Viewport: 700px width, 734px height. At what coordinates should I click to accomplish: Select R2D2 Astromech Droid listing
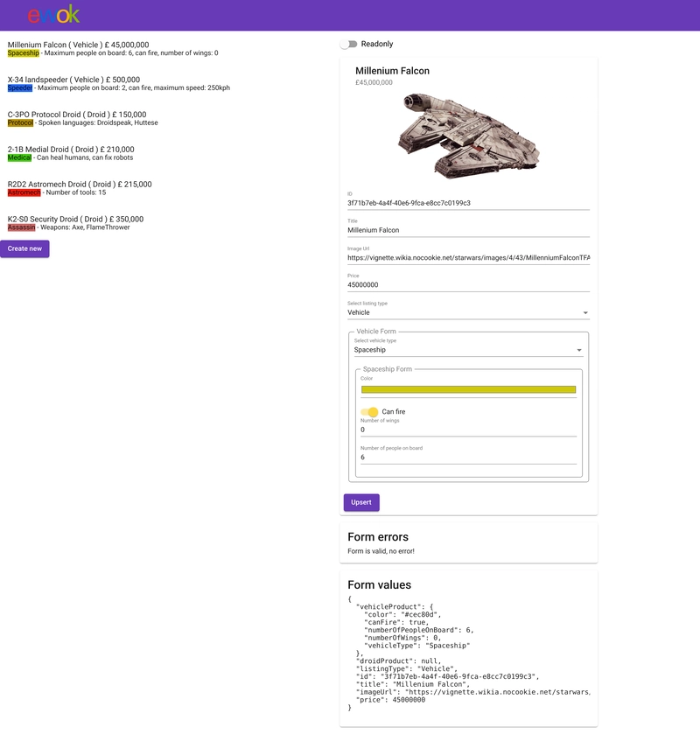coord(80,188)
